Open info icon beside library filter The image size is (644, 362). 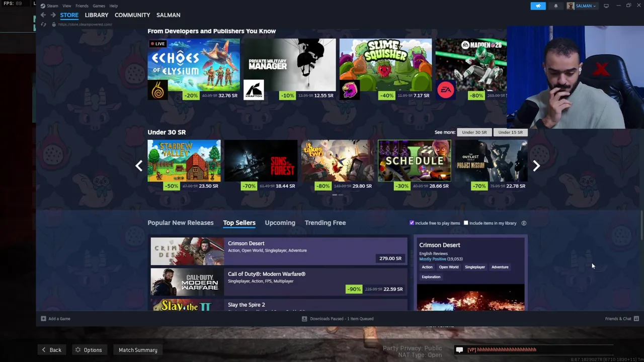[x=524, y=223]
